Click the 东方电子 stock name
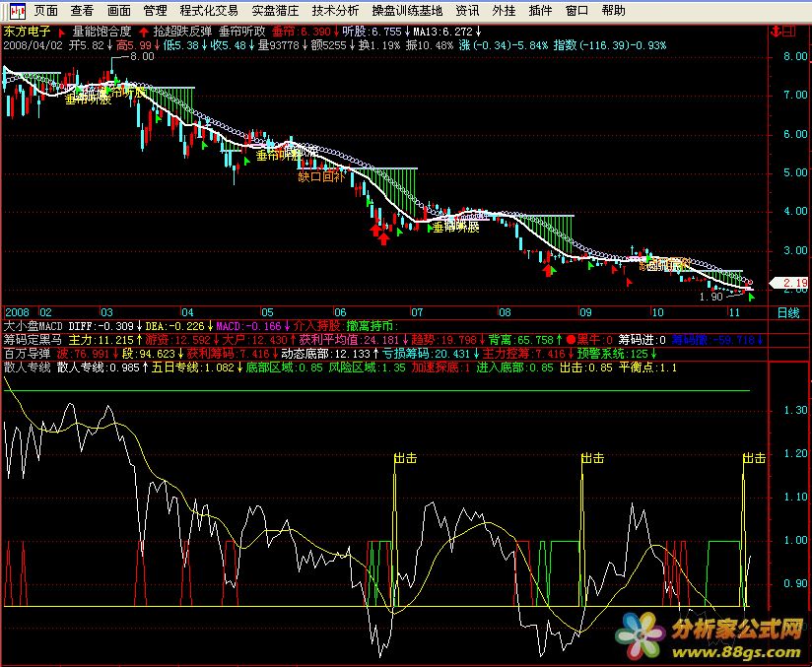This screenshot has width=812, height=667. point(27,31)
